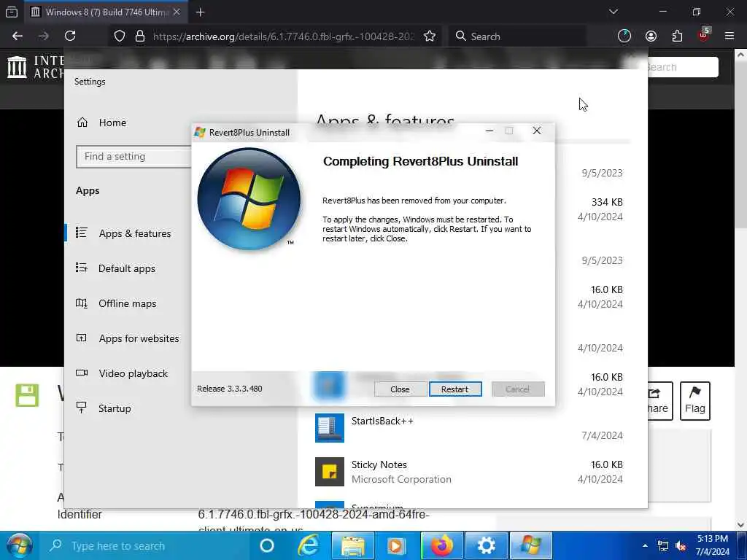Select the StartIsBack++ app icon
The height and width of the screenshot is (560, 747).
tap(330, 427)
